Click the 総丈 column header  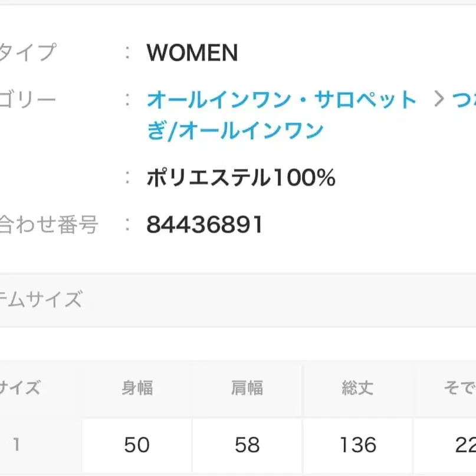[357, 388]
